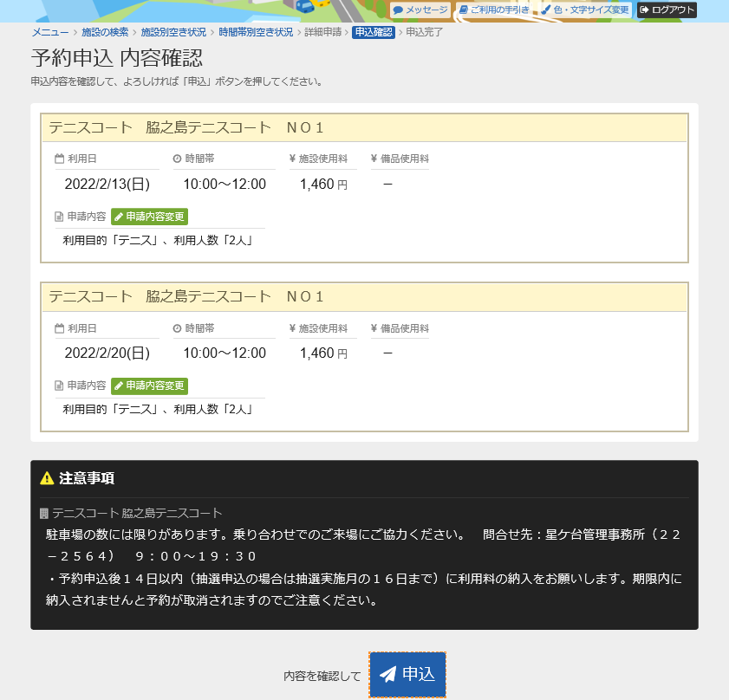Return to 施設の検索 breadcrumb step

105,32
